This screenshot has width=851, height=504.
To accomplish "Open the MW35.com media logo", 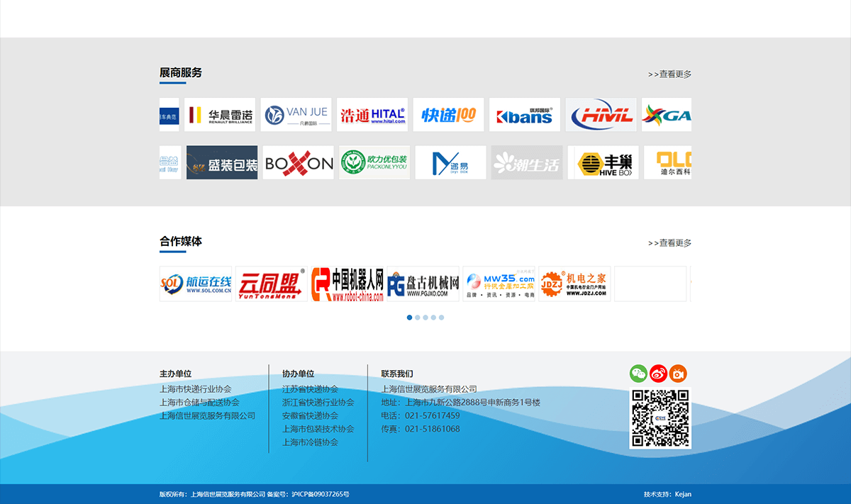I will 499,284.
